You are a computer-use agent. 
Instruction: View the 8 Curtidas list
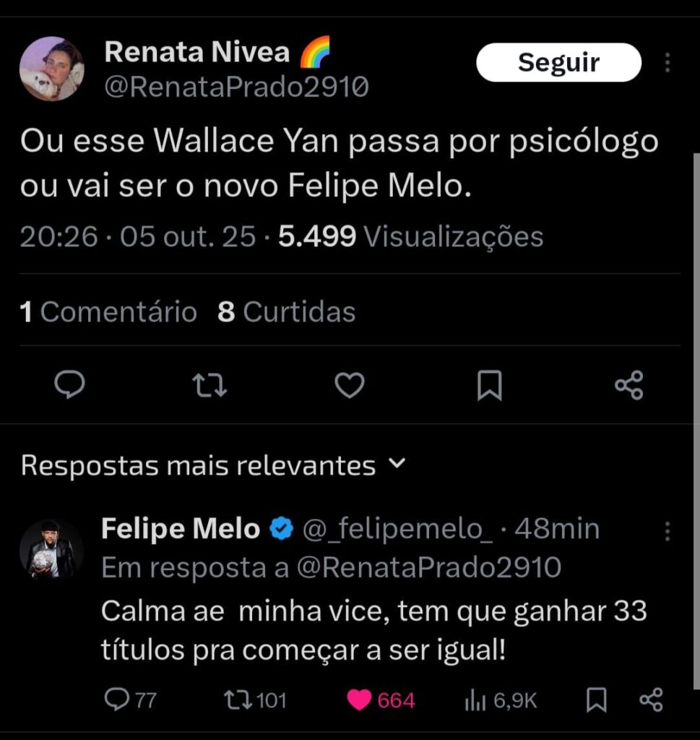pos(287,312)
